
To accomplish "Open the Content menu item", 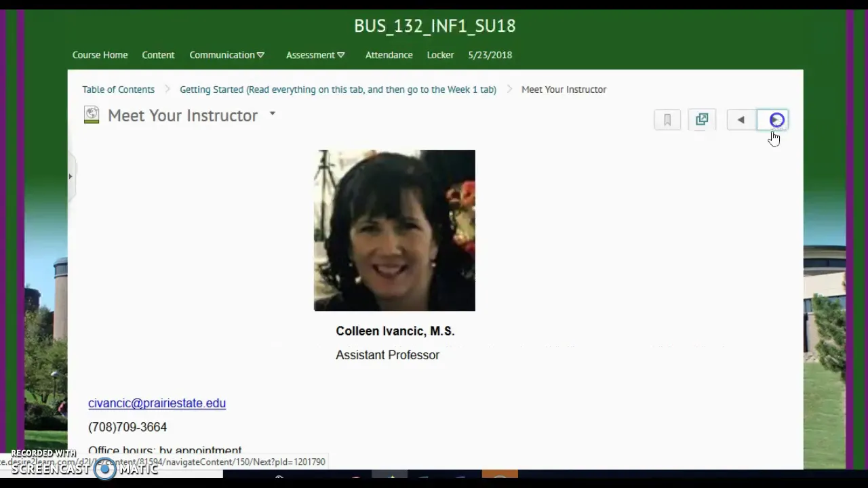I will [x=158, y=55].
